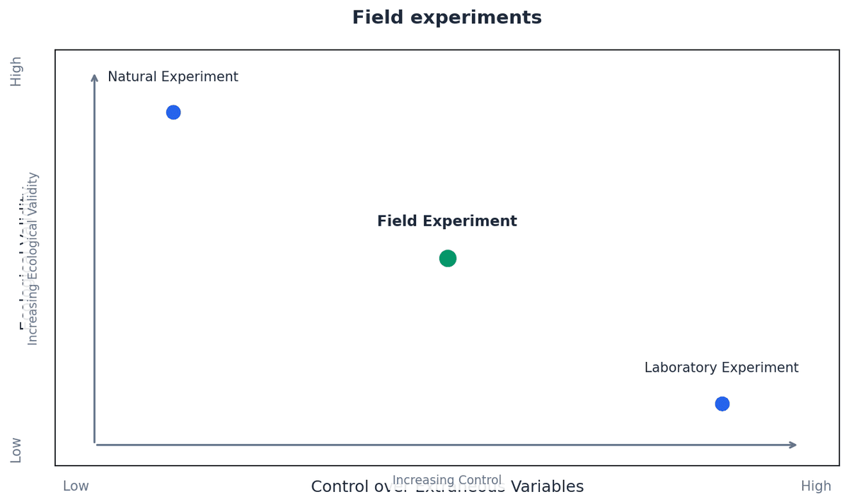Click the "Laboratory Experiment" text label

coord(721,368)
